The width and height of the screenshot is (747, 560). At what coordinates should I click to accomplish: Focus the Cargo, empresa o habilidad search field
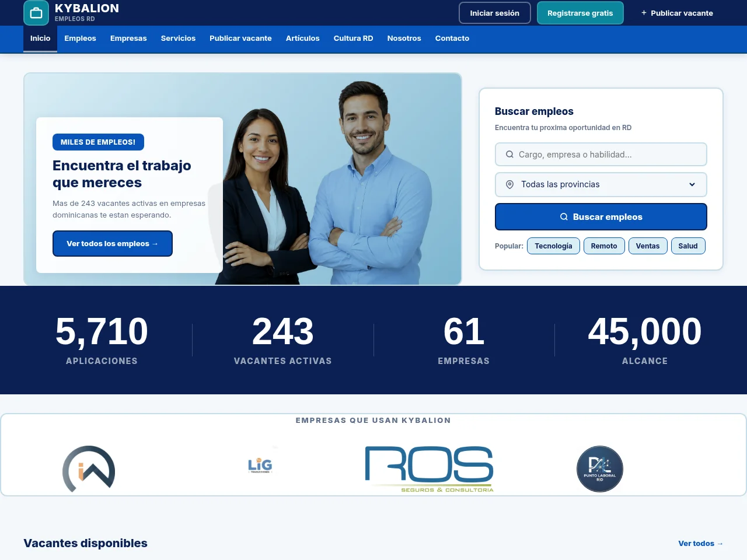(601, 155)
